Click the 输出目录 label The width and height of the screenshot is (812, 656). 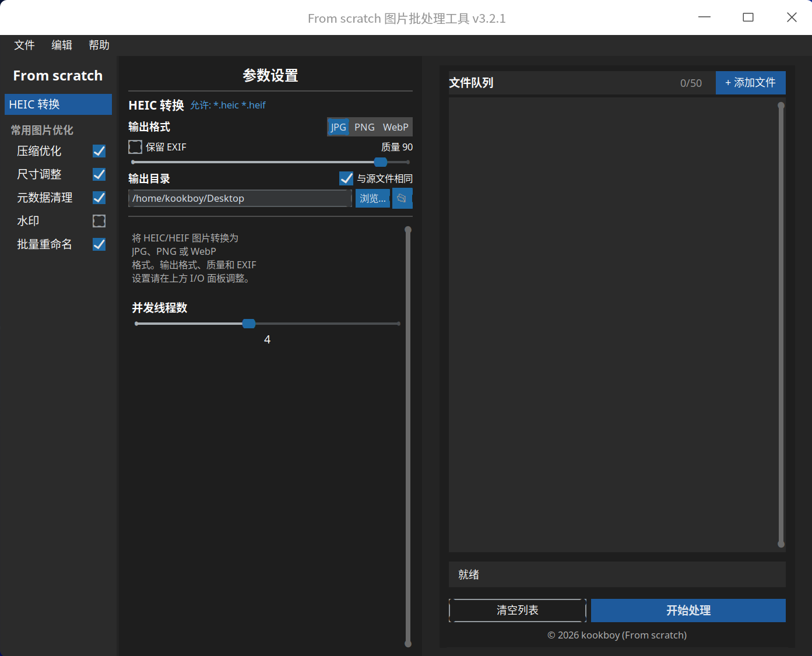click(x=149, y=178)
